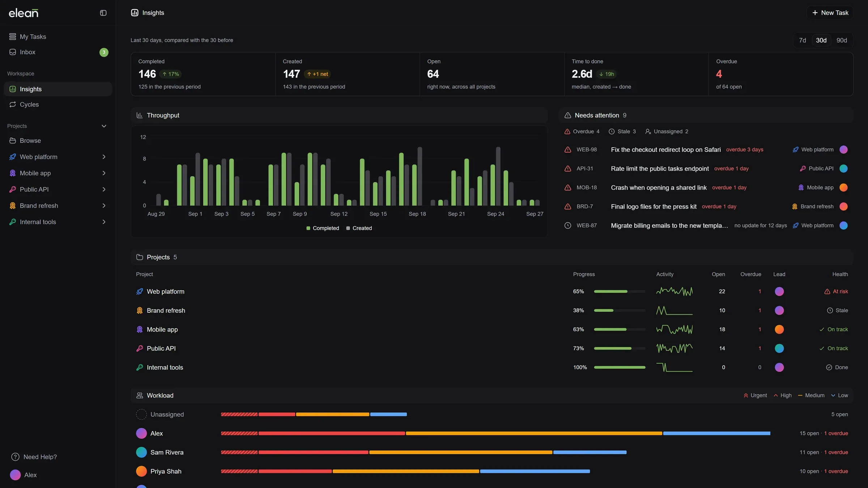Click the Brand refresh 38% progress bar
The height and width of the screenshot is (488, 868).
620,311
